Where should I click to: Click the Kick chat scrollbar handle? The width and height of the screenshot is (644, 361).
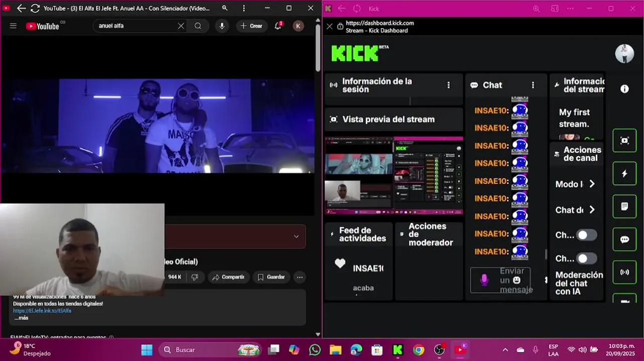546,254
